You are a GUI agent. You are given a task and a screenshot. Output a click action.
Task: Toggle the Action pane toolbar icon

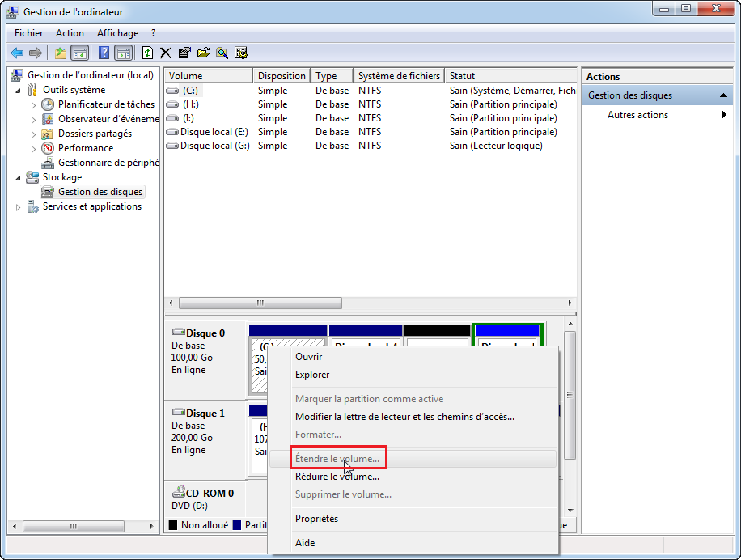(123, 53)
